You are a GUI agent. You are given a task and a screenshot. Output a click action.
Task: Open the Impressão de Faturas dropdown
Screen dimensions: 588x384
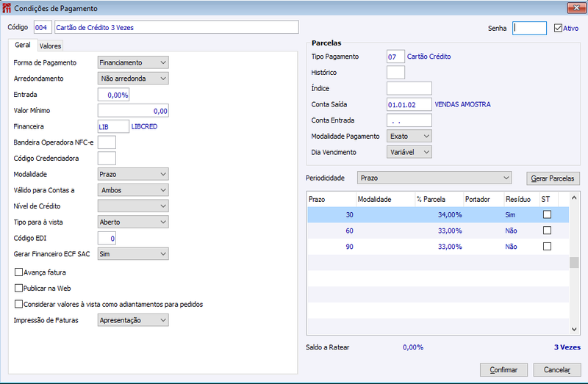133,320
